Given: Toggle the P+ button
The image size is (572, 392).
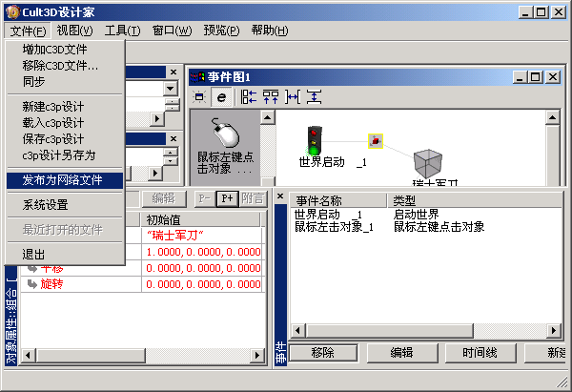Looking at the screenshot, I should [x=227, y=198].
